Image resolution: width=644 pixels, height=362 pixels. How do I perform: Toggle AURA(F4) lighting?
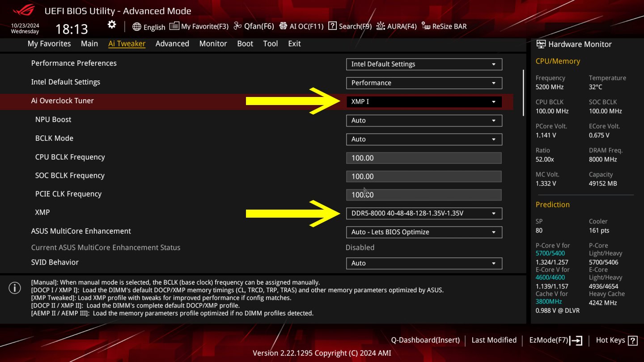click(396, 26)
